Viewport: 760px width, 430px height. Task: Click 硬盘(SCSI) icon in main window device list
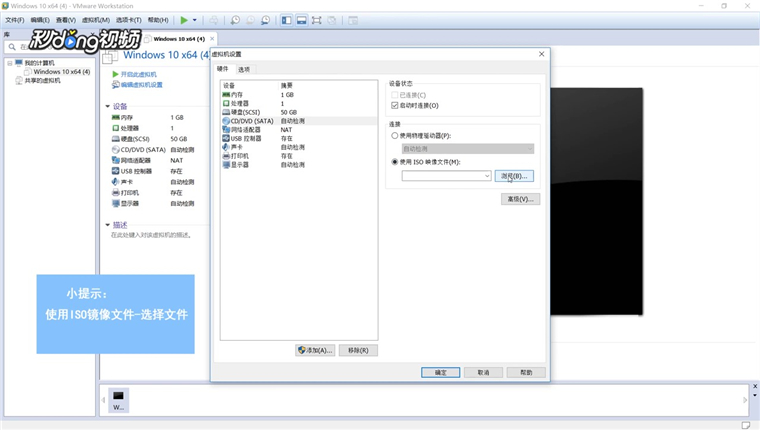115,139
